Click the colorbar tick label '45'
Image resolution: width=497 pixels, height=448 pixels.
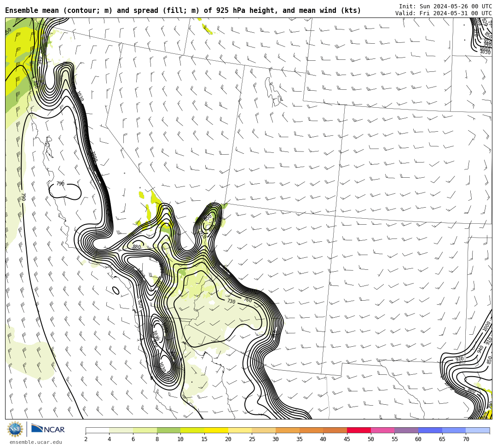point(347,439)
